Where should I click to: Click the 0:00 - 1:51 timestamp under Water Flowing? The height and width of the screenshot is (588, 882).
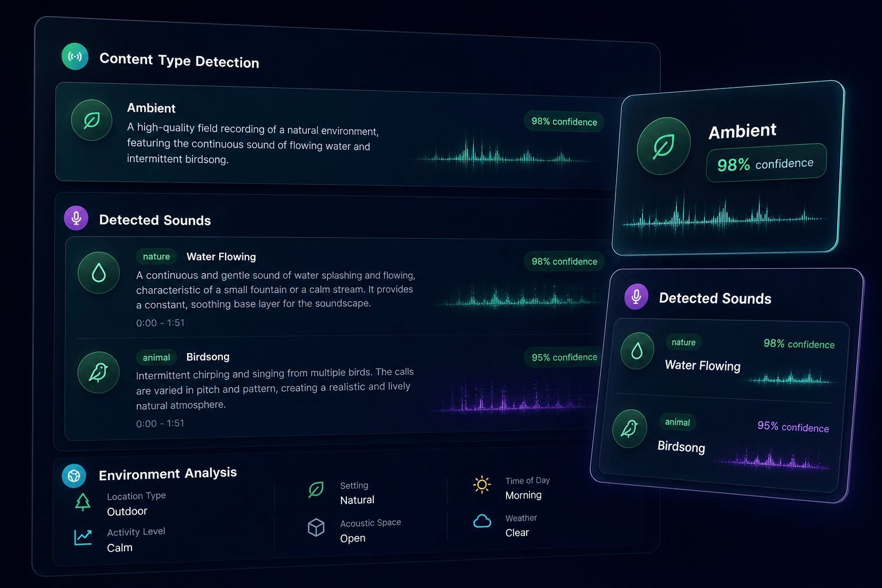click(160, 323)
